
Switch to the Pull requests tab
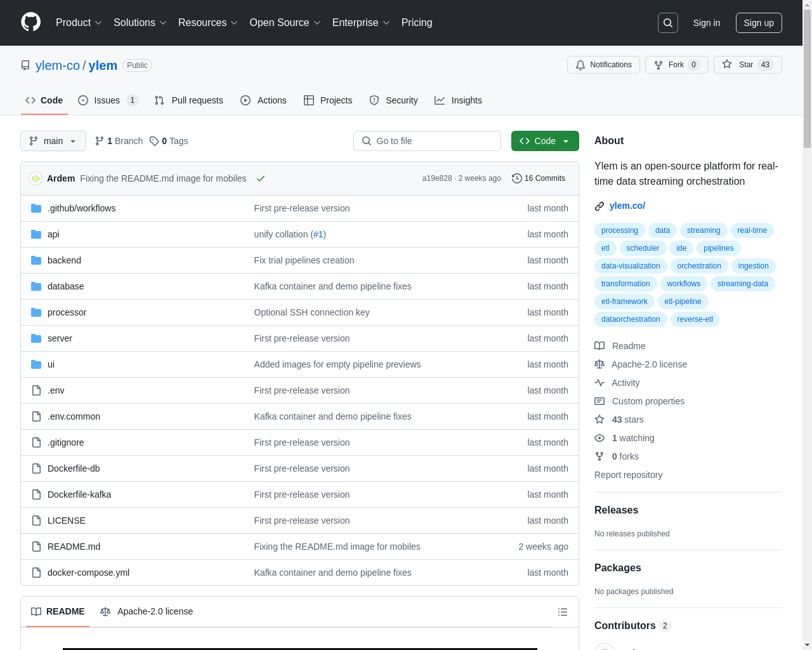189,100
